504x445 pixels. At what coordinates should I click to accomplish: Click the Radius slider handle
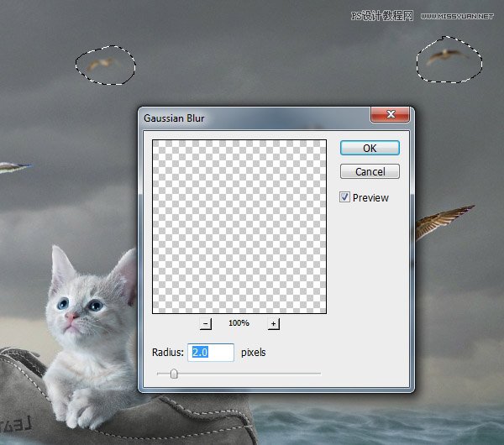174,374
